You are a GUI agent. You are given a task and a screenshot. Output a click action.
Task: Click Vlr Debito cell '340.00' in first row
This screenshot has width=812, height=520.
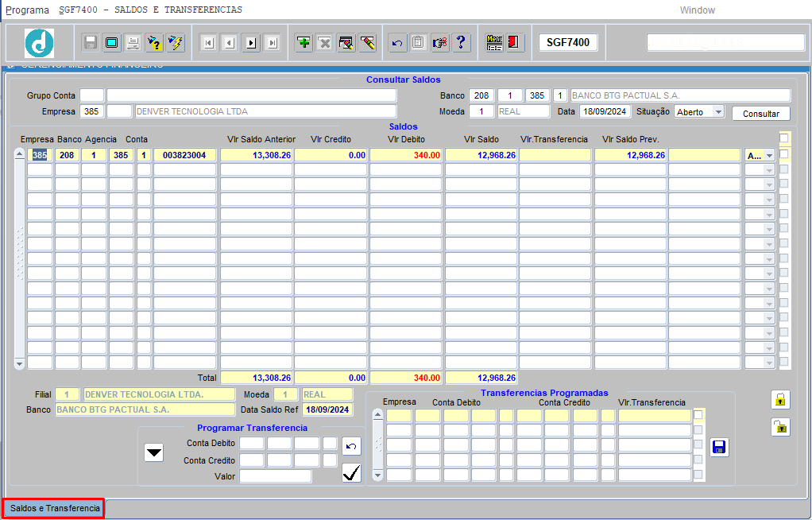[405, 155]
